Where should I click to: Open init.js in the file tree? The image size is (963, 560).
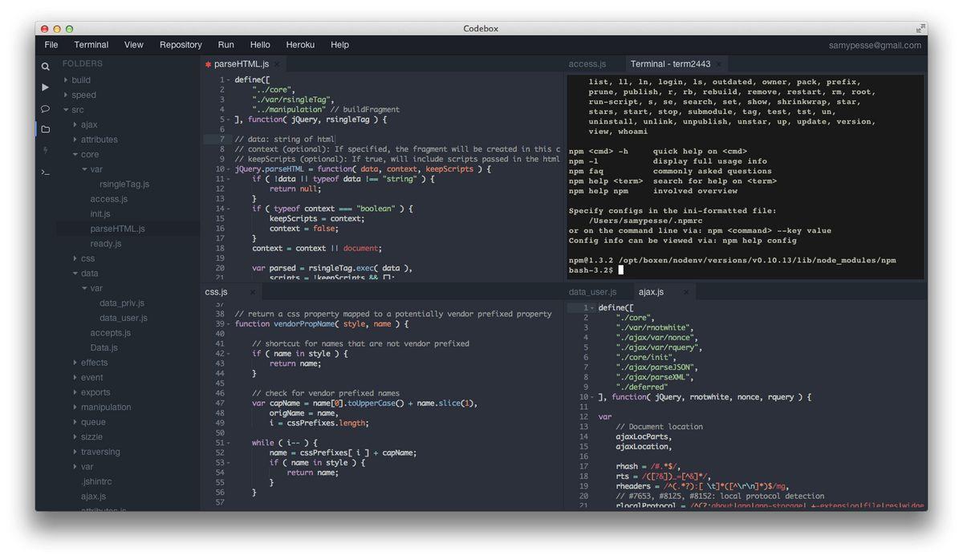click(x=100, y=214)
